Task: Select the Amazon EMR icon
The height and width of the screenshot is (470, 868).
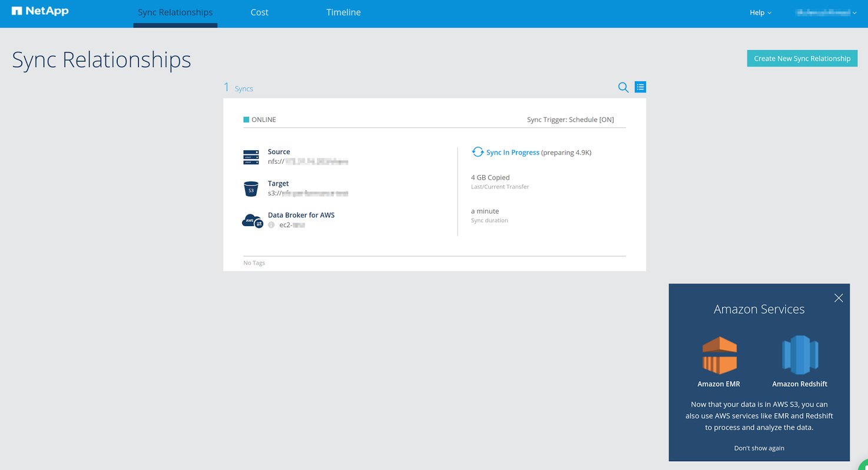Action: [719, 356]
